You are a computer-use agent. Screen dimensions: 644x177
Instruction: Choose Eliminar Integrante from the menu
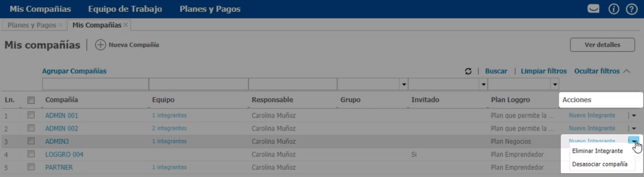597,151
